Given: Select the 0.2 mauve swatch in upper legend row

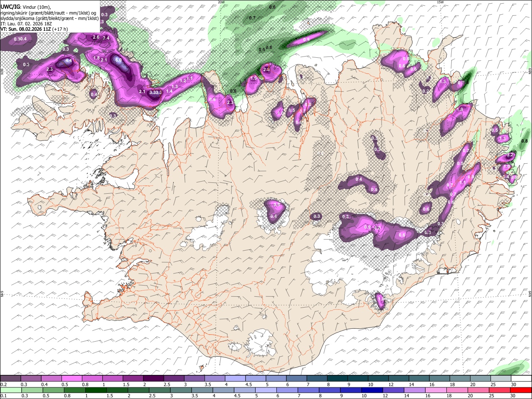Looking at the screenshot, I should (11, 379).
